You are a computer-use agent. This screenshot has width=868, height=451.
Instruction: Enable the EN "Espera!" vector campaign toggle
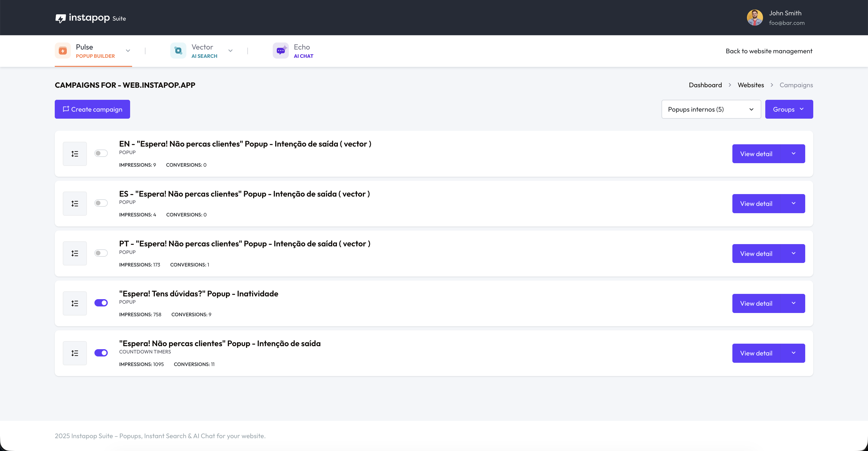point(101,153)
